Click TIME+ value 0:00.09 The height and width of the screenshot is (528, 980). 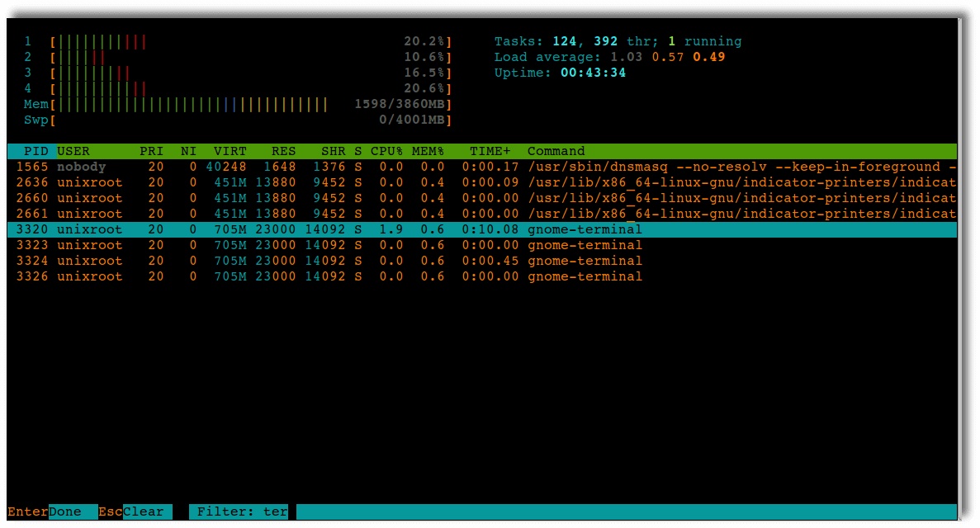coord(490,182)
